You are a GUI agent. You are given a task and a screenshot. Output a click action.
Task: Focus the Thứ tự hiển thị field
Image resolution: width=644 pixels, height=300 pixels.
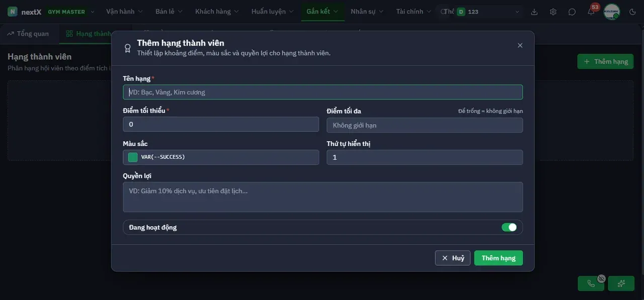coord(425,157)
